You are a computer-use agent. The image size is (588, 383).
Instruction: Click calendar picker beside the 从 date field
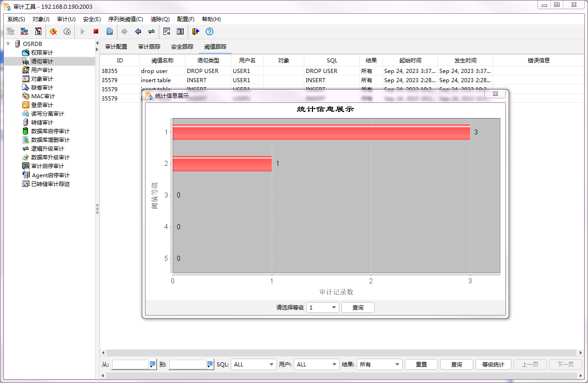(x=153, y=364)
